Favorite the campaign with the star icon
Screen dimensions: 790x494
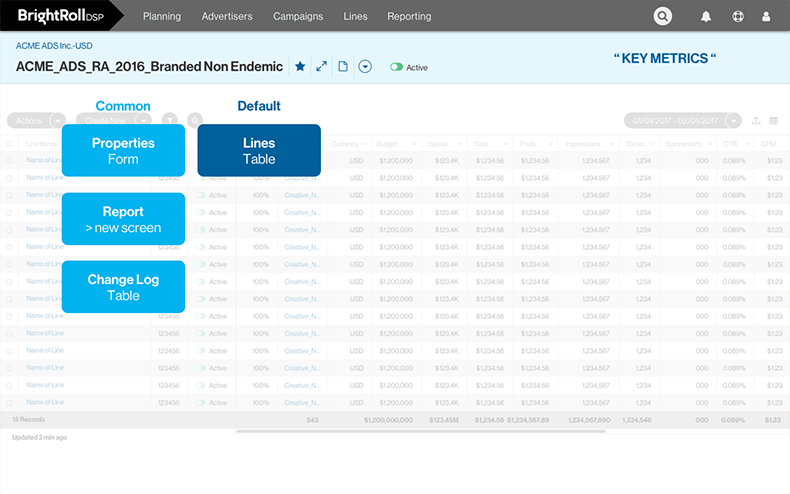[300, 67]
